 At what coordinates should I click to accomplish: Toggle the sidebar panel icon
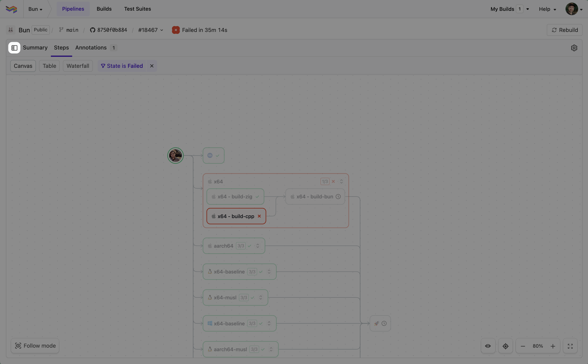(14, 48)
